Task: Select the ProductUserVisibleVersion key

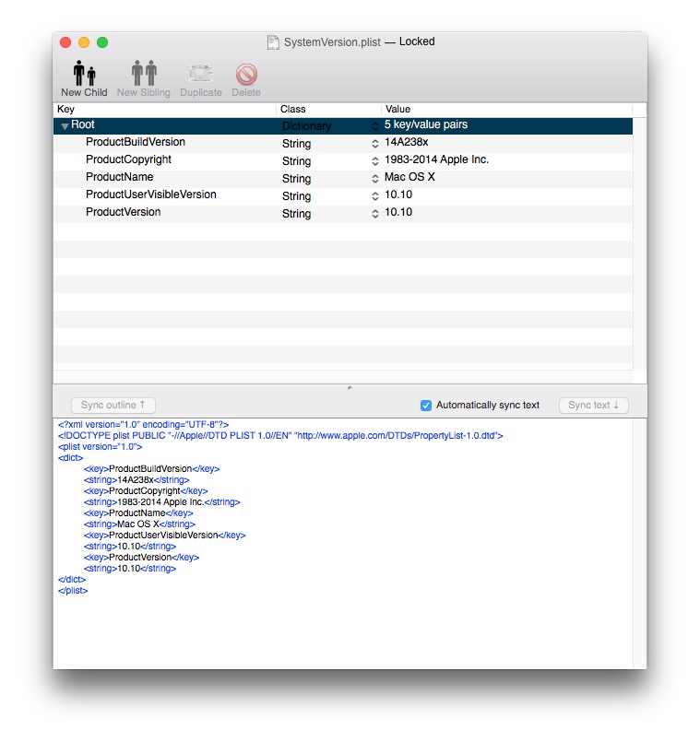Action: pyautogui.click(x=151, y=194)
